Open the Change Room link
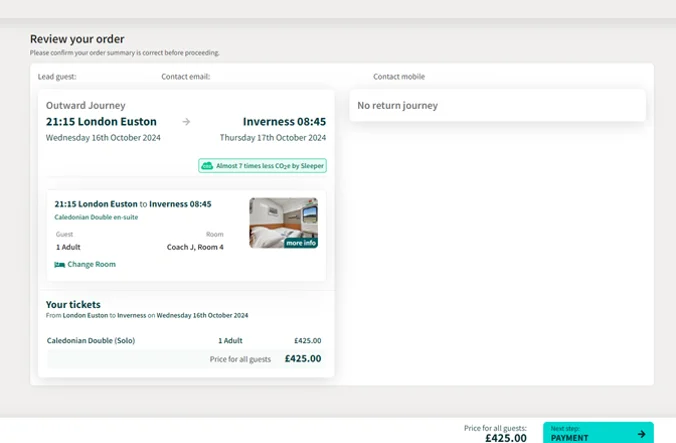676x443 pixels. [x=91, y=264]
